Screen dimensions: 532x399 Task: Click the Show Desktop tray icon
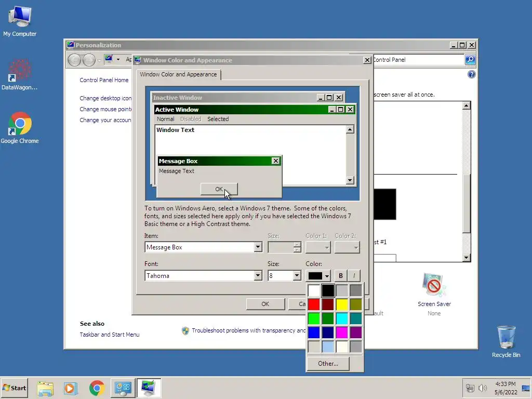[x=526, y=388]
